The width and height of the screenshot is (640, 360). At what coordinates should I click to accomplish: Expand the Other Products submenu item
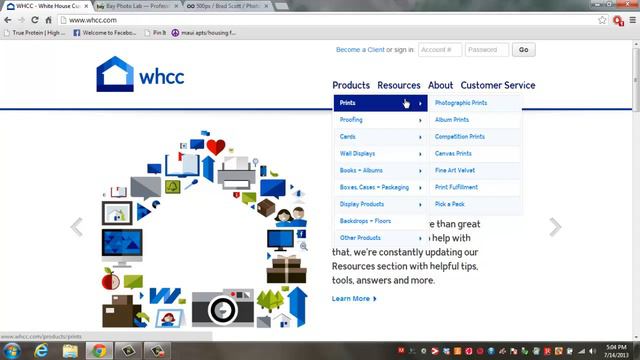pos(380,238)
